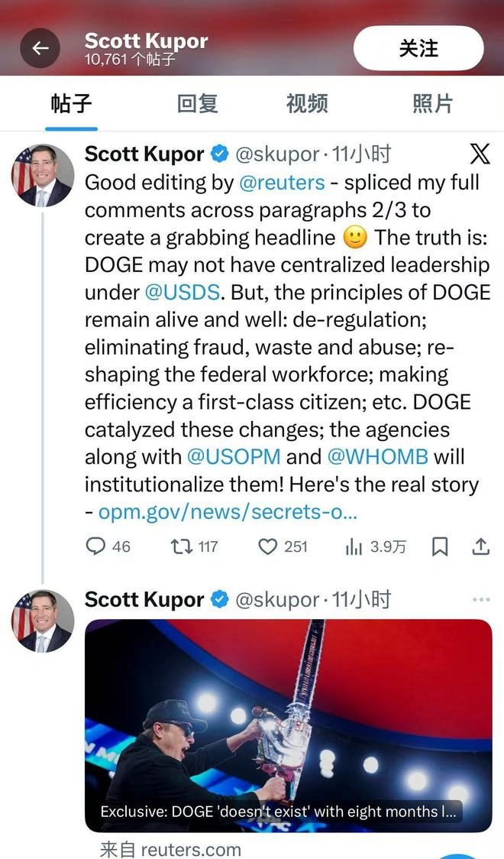Open the three-dot menu on second post
Image resolution: width=504 pixels, height=859 pixels.
pos(481,600)
